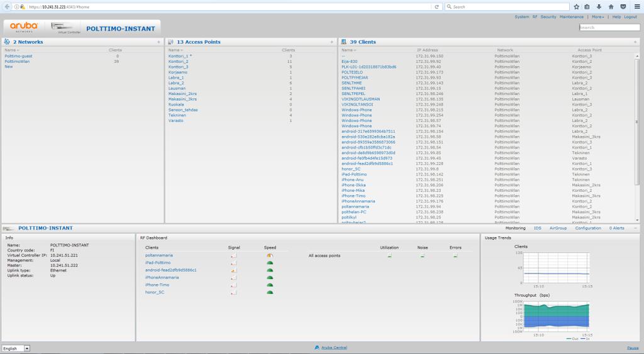Open client iPhone-Ilkka
The image size is (644, 354).
353,185
